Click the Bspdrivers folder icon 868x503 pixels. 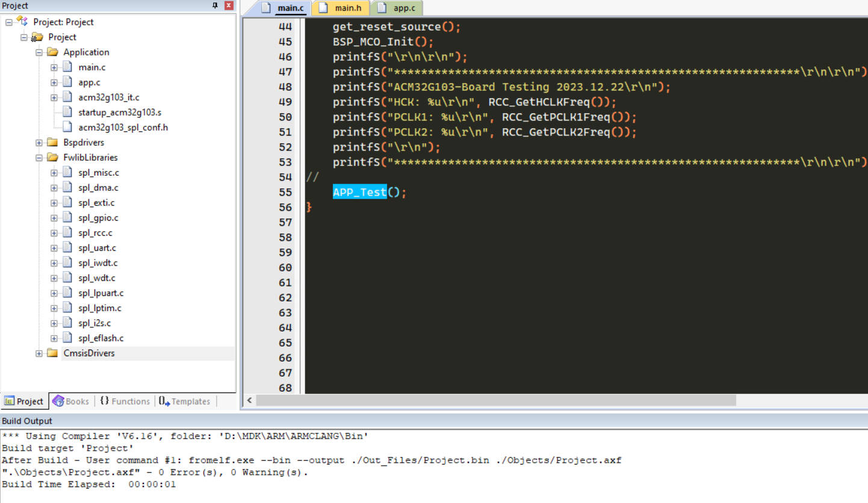pyautogui.click(x=52, y=143)
